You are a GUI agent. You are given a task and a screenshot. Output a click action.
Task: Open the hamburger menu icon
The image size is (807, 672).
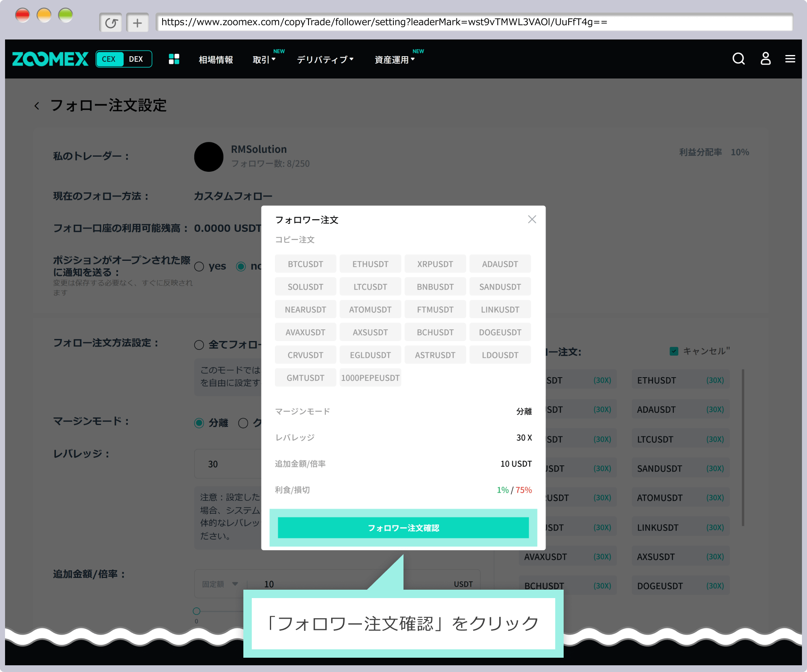tap(790, 59)
